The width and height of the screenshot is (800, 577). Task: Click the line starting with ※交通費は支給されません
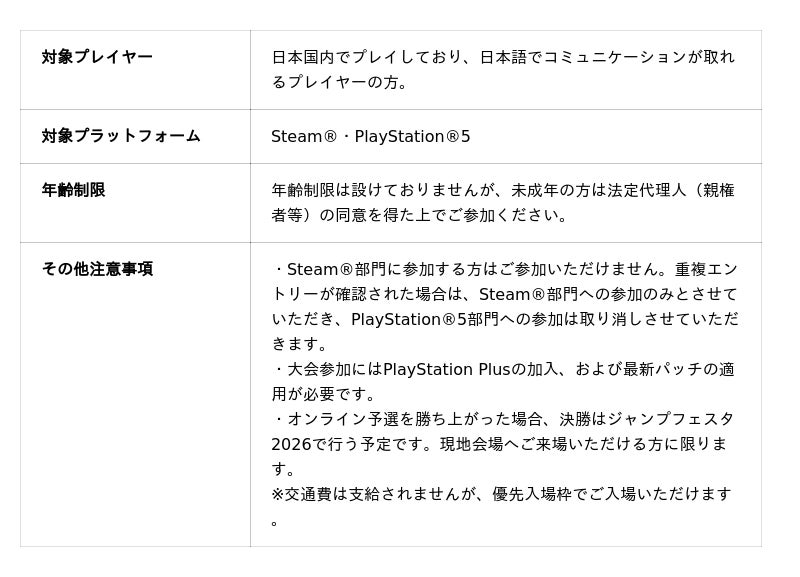click(x=501, y=494)
